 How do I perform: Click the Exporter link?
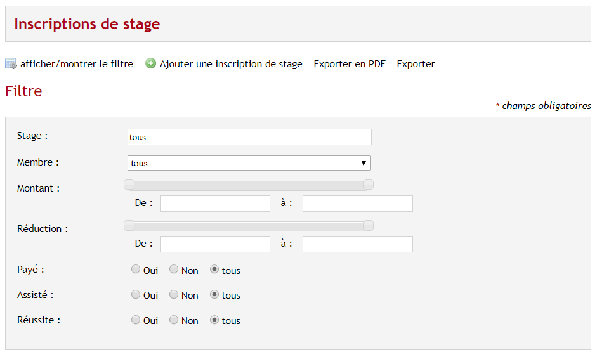point(416,64)
